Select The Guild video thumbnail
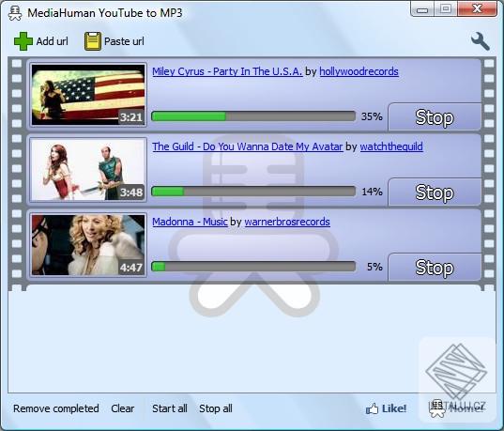Screen dimensions: 504x431 point(88,170)
